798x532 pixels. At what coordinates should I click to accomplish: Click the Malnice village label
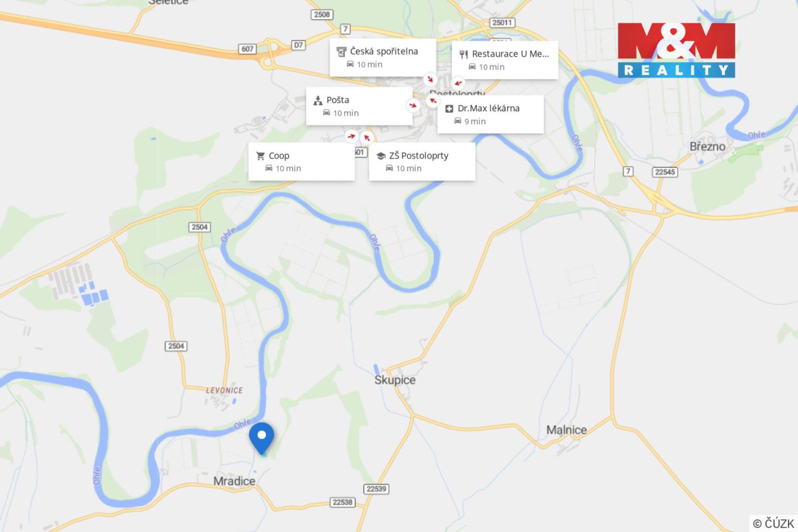coord(566,430)
